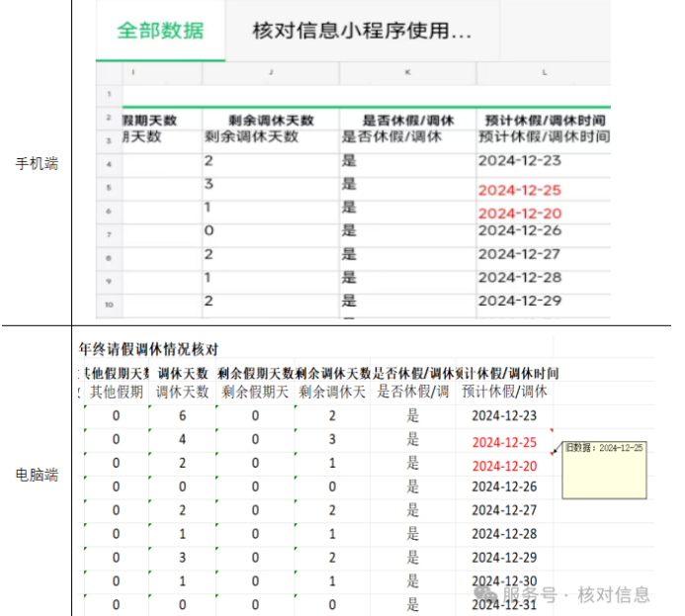Viewport: 685px width, 616px height.
Task: Click desktop cell 2024-12-23
Action: tap(504, 416)
